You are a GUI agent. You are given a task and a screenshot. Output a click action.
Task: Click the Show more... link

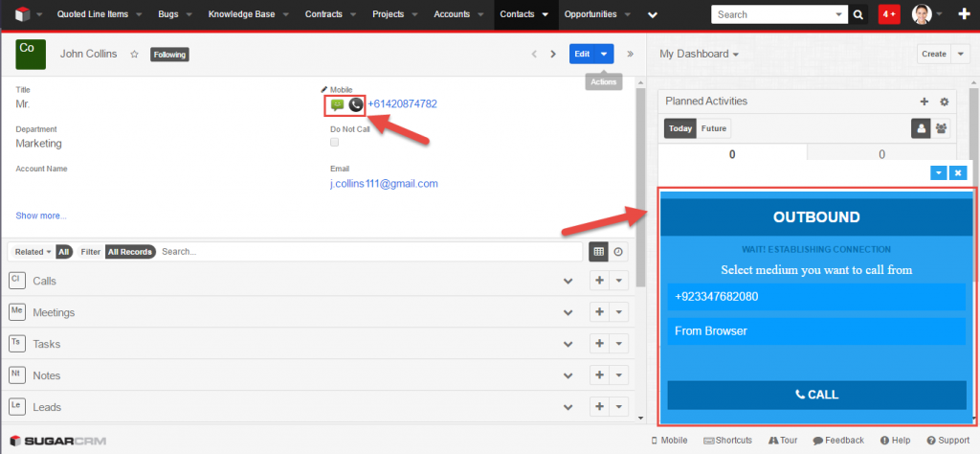[41, 216]
